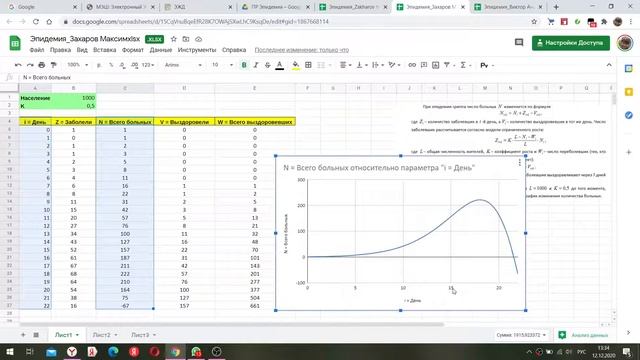Open the font family dropdown
Screen dimensions: 640x360
click(183, 65)
